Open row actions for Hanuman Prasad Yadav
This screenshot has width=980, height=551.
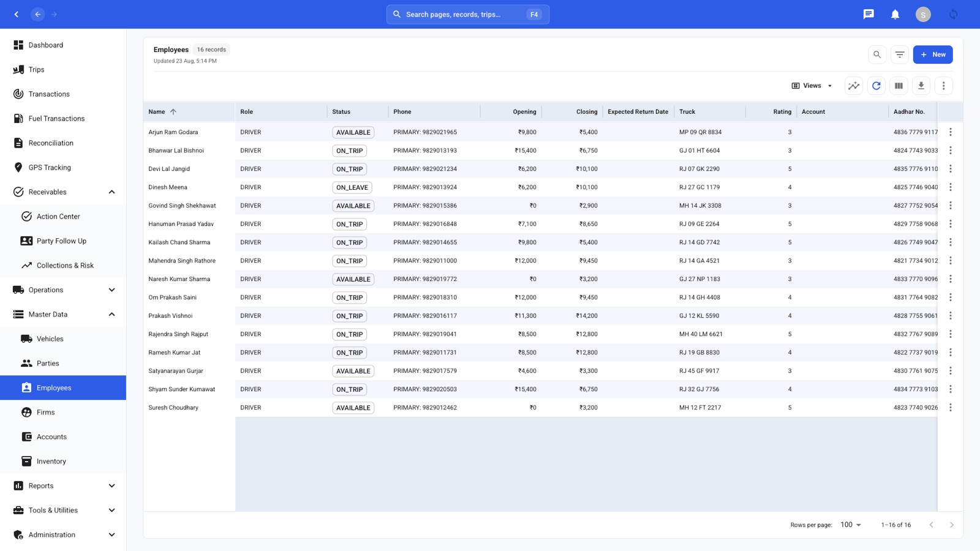tap(950, 224)
